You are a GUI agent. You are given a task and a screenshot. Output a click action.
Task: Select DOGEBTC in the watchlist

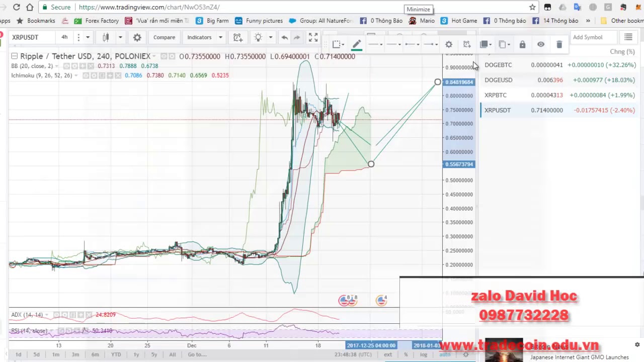(x=559, y=65)
